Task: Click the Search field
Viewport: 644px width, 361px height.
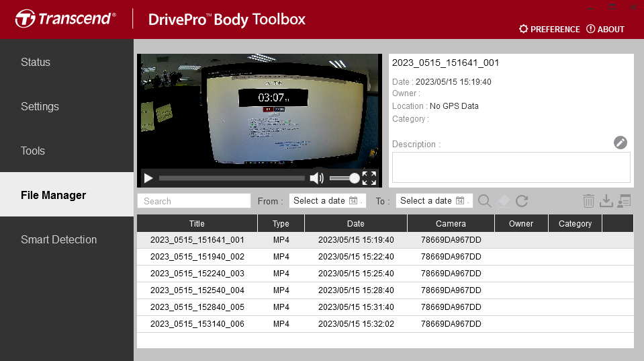Action: [194, 201]
